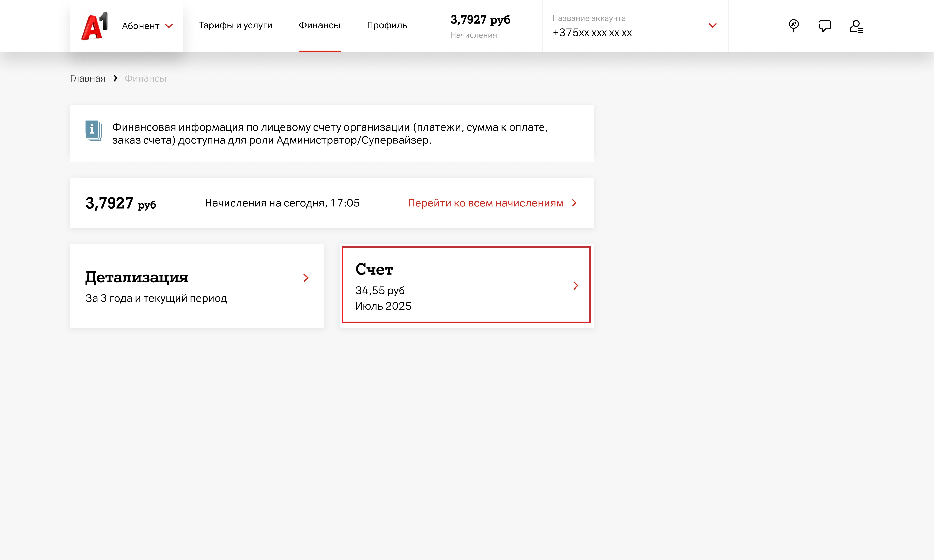Click the arrow on the Детализация card
This screenshot has height=560, width=934.
[x=306, y=278]
